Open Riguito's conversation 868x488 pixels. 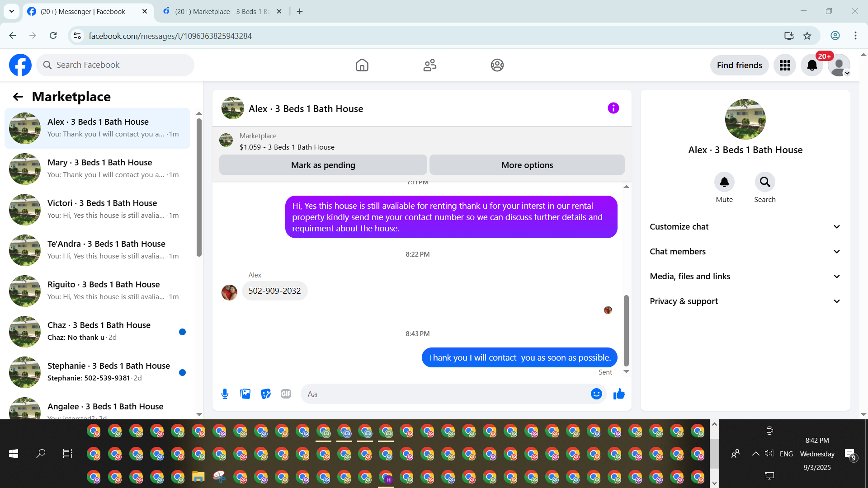97,291
